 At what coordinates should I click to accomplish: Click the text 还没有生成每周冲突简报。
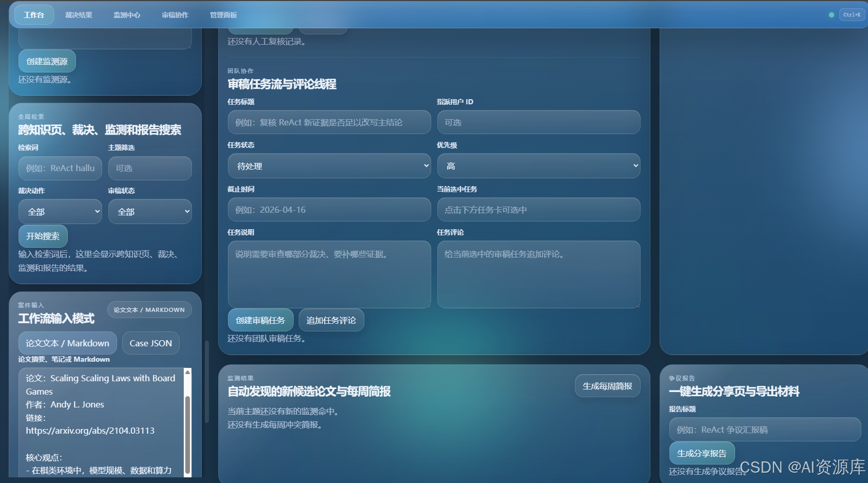[276, 425]
